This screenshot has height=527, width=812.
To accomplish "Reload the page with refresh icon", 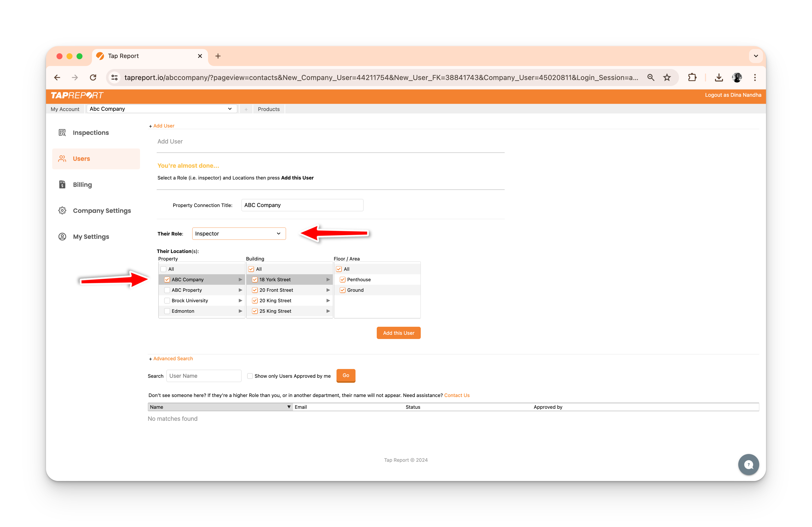I will (x=93, y=77).
